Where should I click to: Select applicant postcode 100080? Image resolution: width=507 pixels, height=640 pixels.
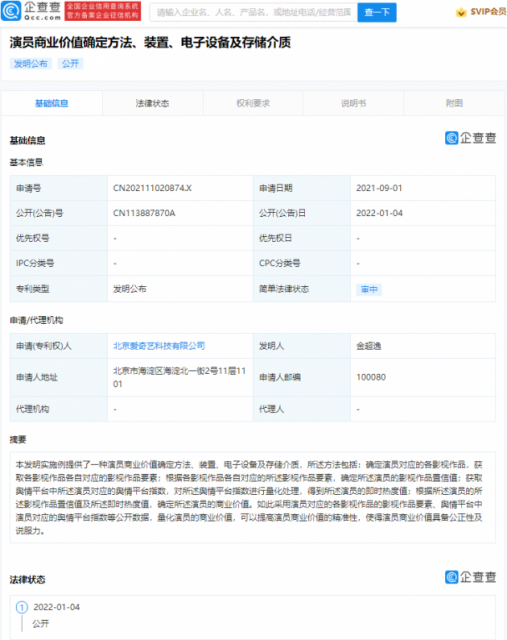pyautogui.click(x=371, y=377)
